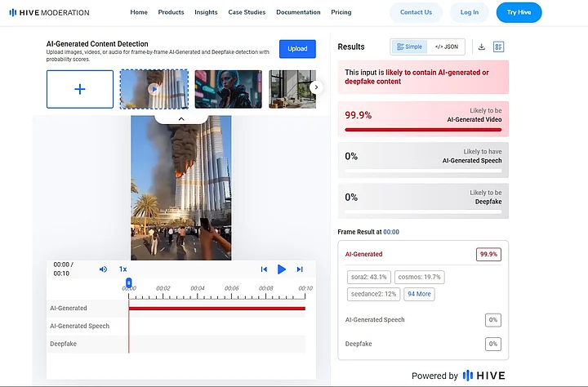Viewport: 588px width, 387px height.
Task: Click the QR-style icon beside download
Action: pos(499,47)
